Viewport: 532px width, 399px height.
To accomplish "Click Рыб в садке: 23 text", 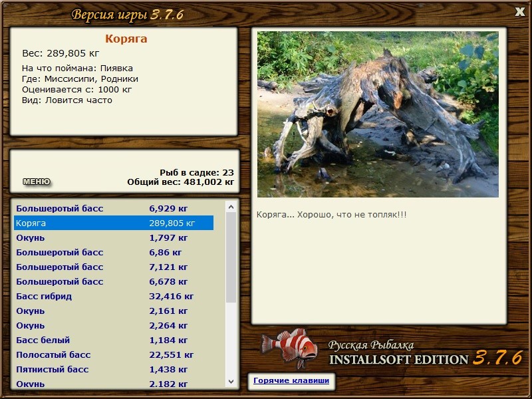I will [x=197, y=172].
